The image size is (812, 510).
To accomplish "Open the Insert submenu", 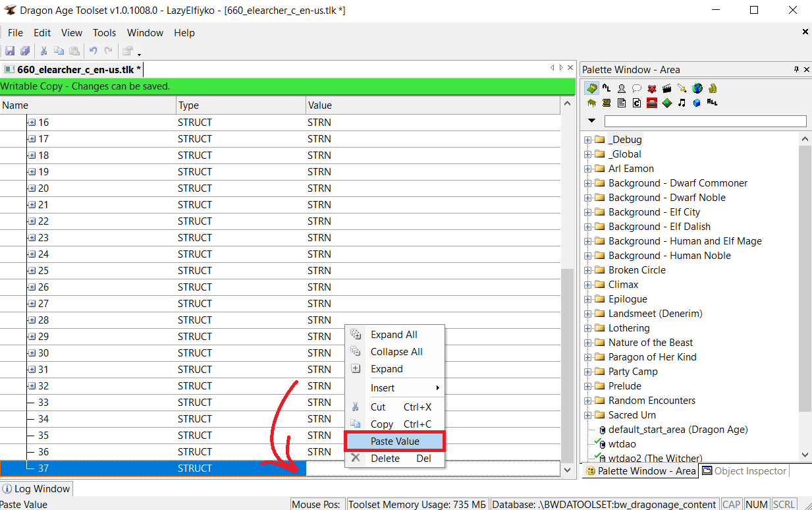I will [x=395, y=388].
